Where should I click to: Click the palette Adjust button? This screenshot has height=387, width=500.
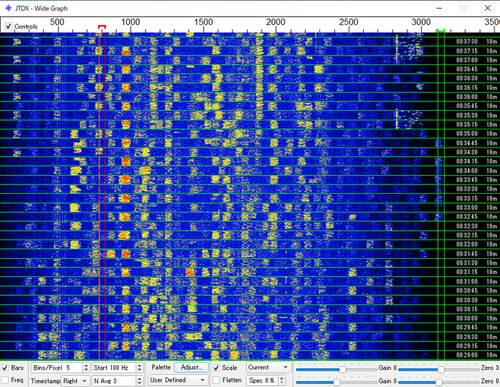coord(192,367)
